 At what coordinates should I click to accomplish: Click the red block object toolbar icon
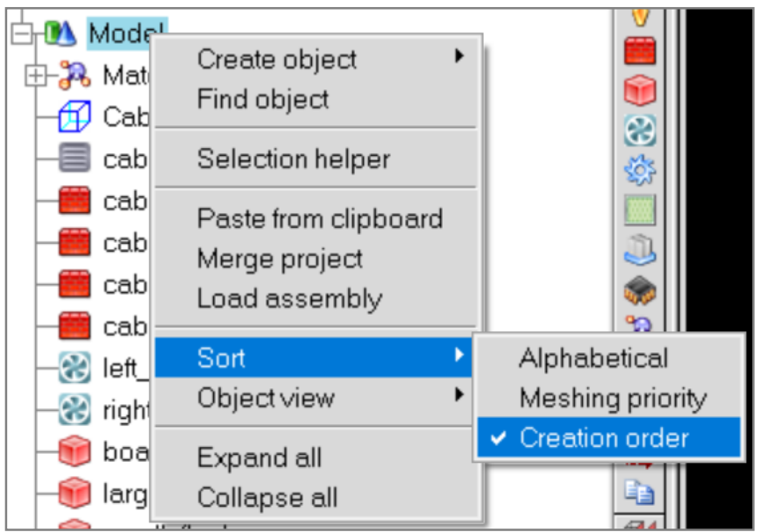(640, 90)
